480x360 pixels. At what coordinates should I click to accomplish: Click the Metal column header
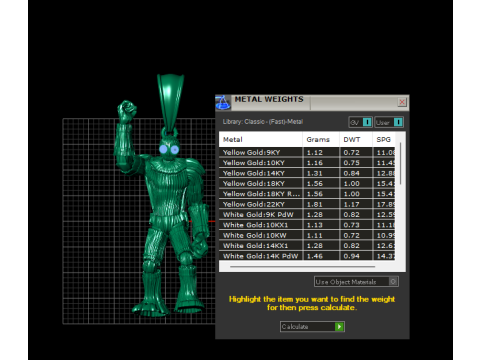tap(260, 139)
